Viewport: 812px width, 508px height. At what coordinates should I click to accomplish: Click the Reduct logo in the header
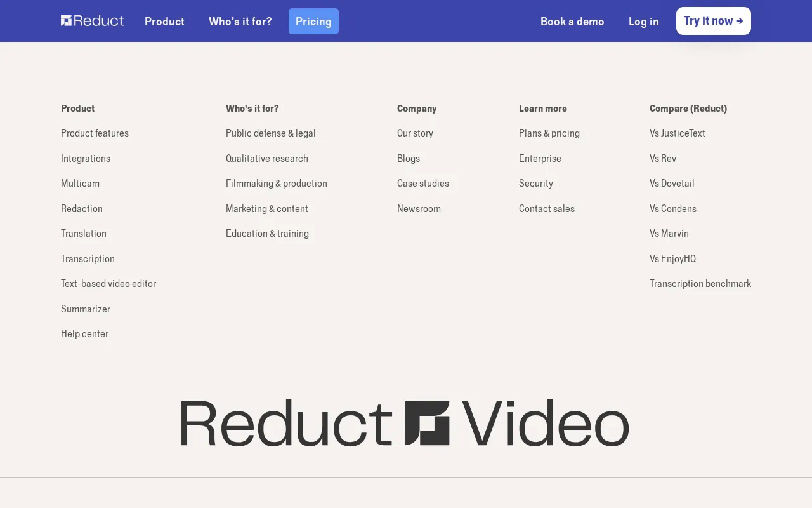[93, 21]
